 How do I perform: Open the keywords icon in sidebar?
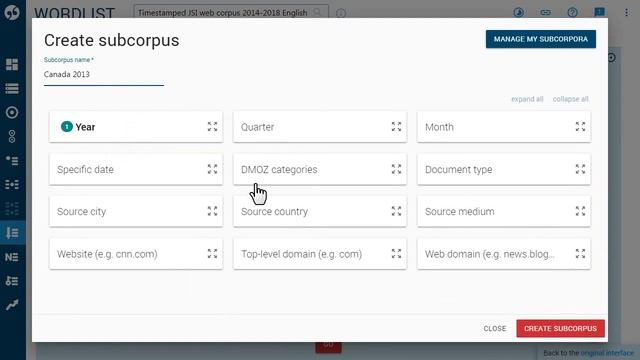point(12,281)
